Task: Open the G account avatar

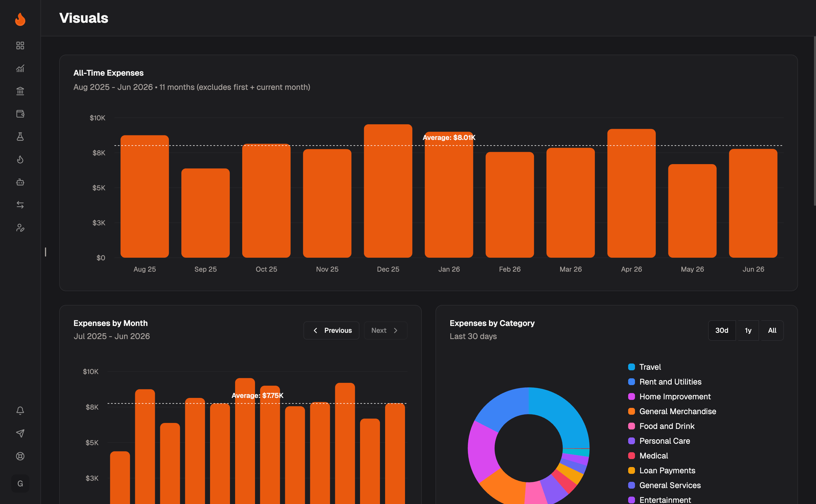Action: 20,483
